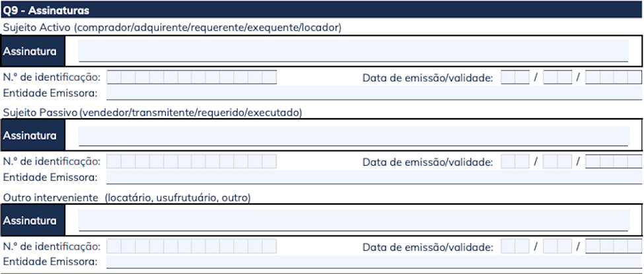Click the Sujeito Activo signature field
The image size is (644, 274).
[353, 51]
